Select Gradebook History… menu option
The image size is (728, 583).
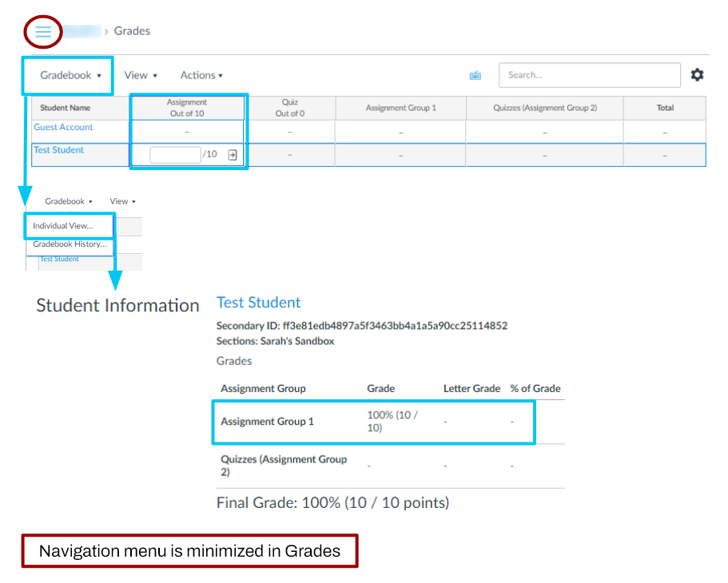(x=69, y=244)
